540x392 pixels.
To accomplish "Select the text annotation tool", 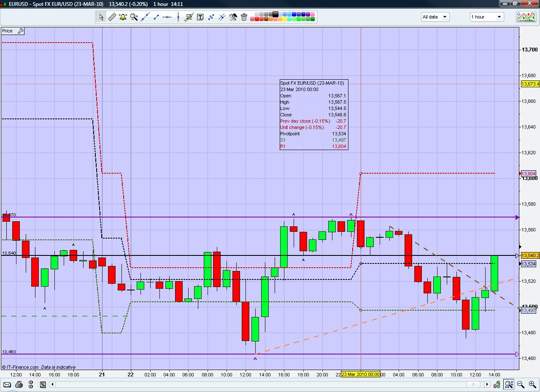I will point(200,17).
